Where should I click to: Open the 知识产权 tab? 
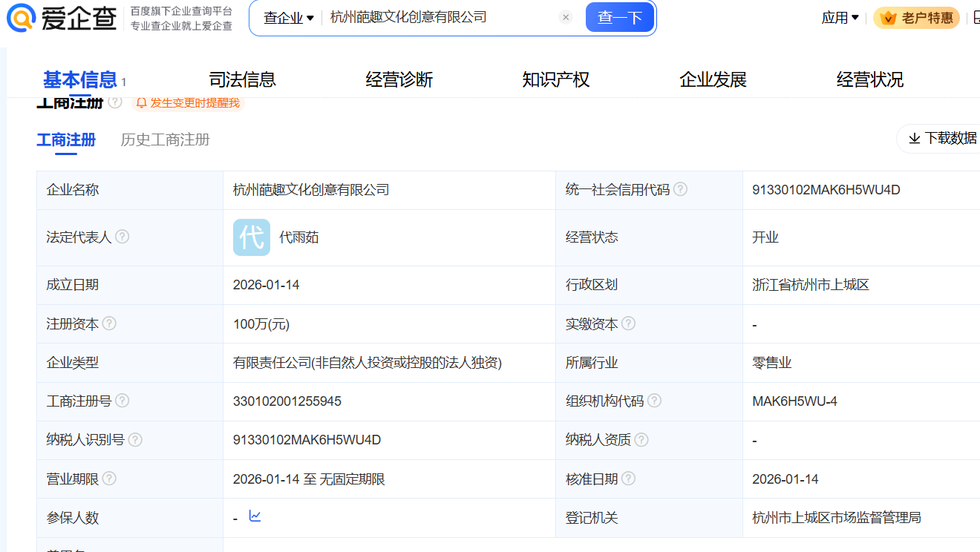pyautogui.click(x=556, y=79)
